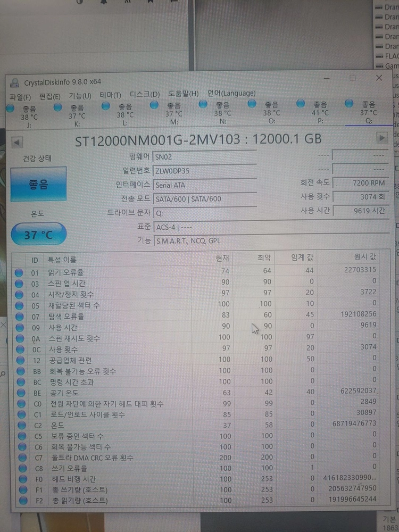399x532 pixels.
Task: Click the 현재 column header
Action: [222, 258]
